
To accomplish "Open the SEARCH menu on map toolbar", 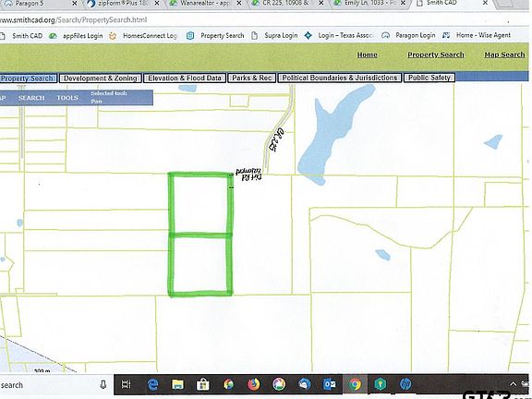I will pos(31,98).
